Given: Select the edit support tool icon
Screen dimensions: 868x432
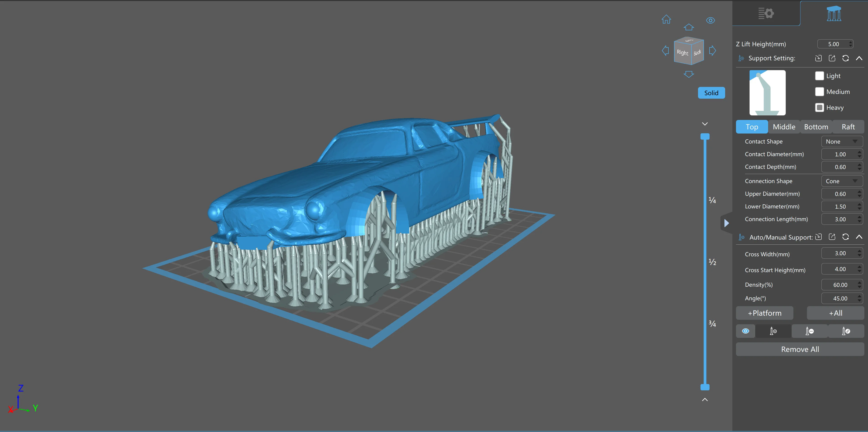Looking at the screenshot, I should [846, 331].
